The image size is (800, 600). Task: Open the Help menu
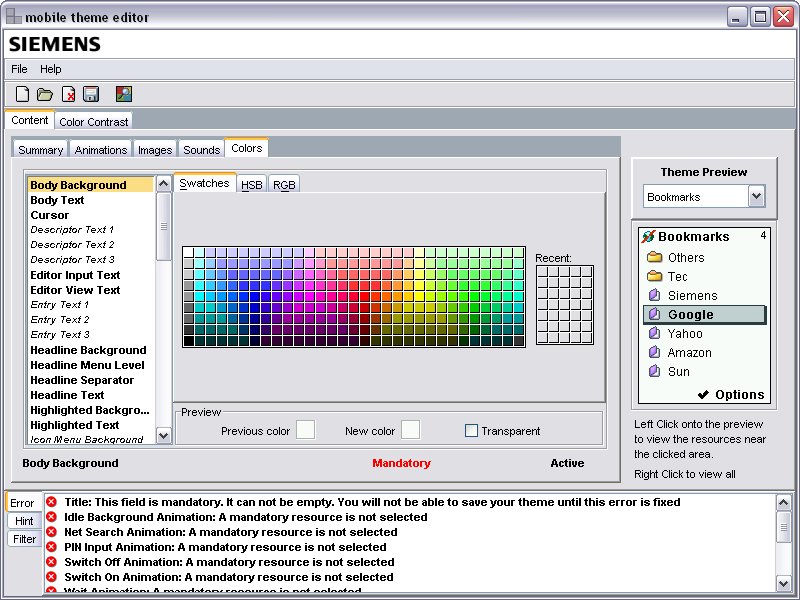point(51,69)
